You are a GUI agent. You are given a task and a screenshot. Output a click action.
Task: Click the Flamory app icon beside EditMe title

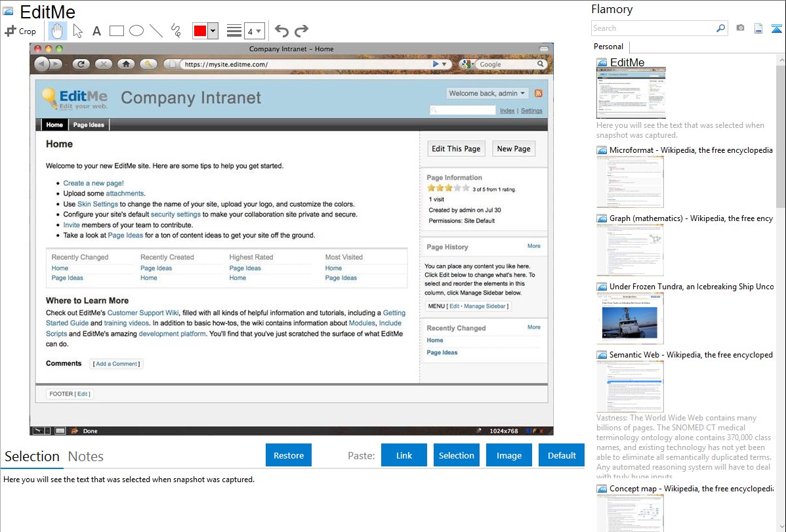(8, 11)
